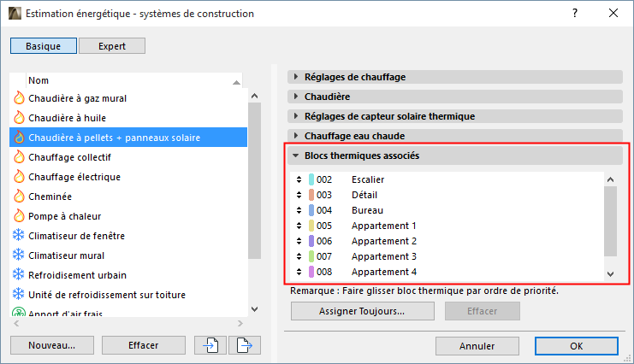Click the drag handle arrows for 002 Escalier

click(299, 179)
